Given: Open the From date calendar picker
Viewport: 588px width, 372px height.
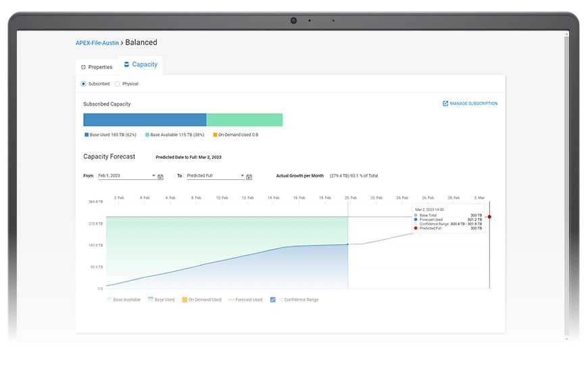Looking at the screenshot, I should pos(160,177).
